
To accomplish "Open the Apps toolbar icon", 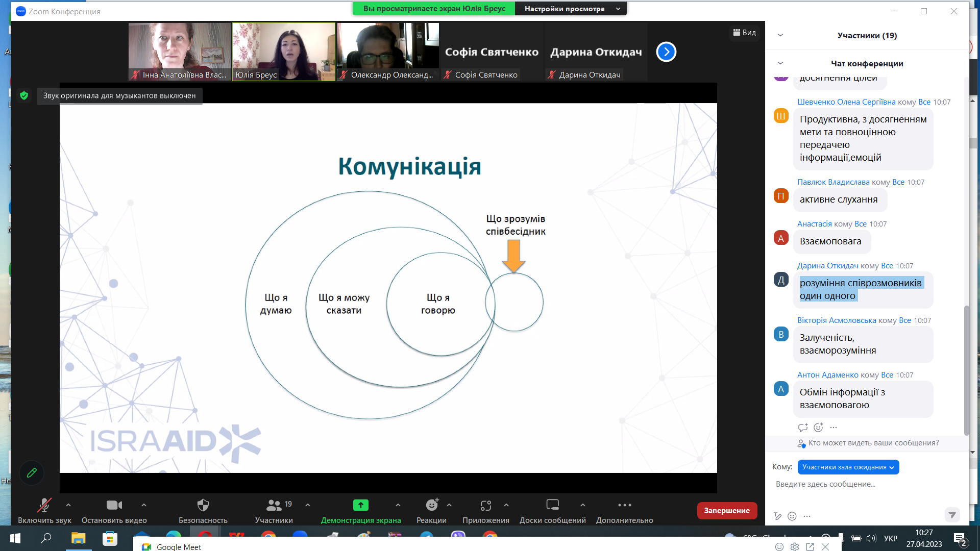I will 485,506.
